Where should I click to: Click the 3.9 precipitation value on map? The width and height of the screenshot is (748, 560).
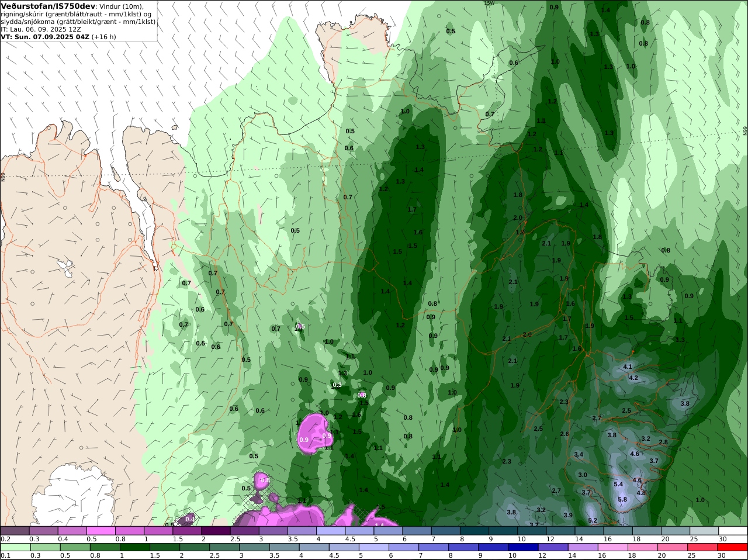click(568, 515)
